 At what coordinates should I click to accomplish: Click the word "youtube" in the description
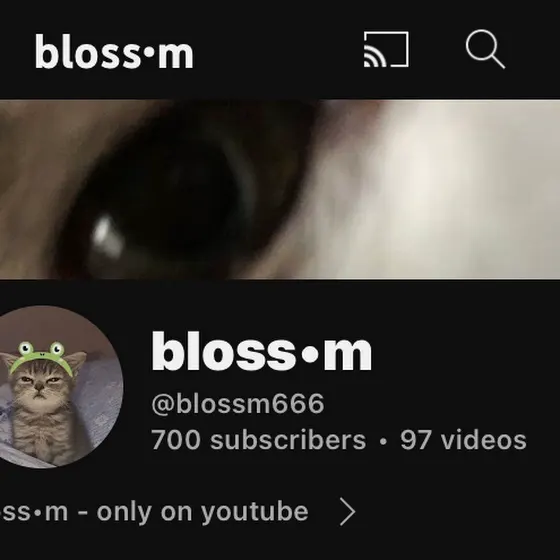pos(255,512)
